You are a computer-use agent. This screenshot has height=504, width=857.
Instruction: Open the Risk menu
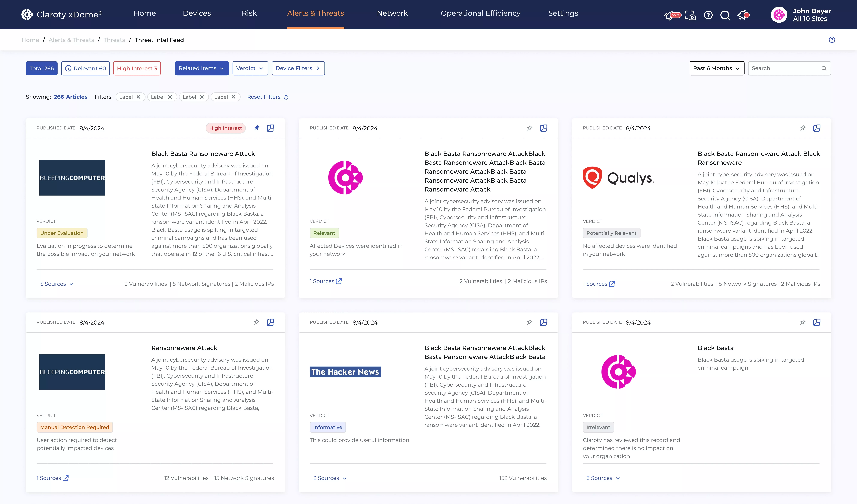[x=249, y=13]
